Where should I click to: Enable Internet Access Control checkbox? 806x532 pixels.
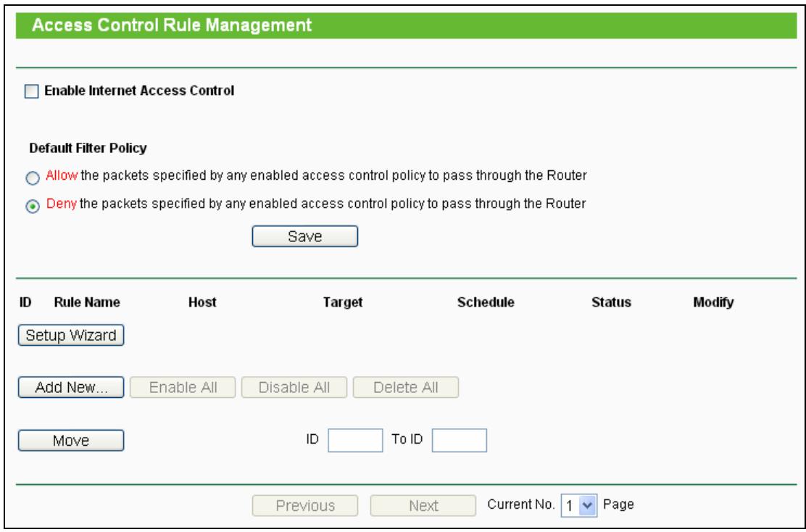(31, 91)
